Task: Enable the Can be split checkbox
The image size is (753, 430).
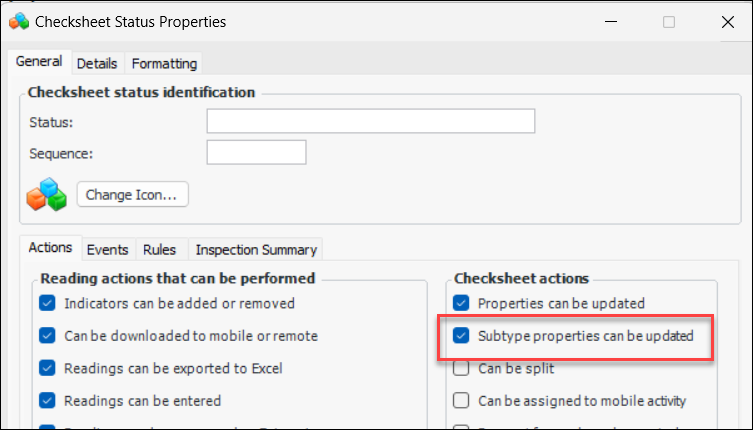Action: click(461, 368)
